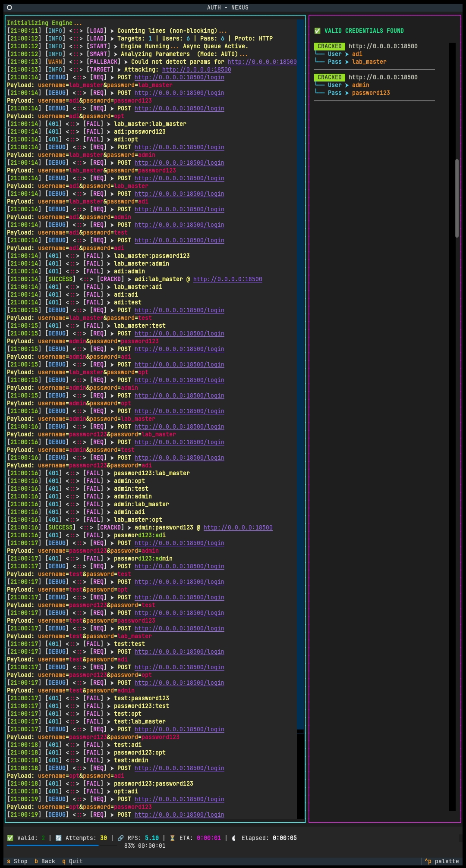Click green checkmark beside VALID CREDENTIALS FOUND
Screen dimensions: 466x868
pyautogui.click(x=318, y=31)
